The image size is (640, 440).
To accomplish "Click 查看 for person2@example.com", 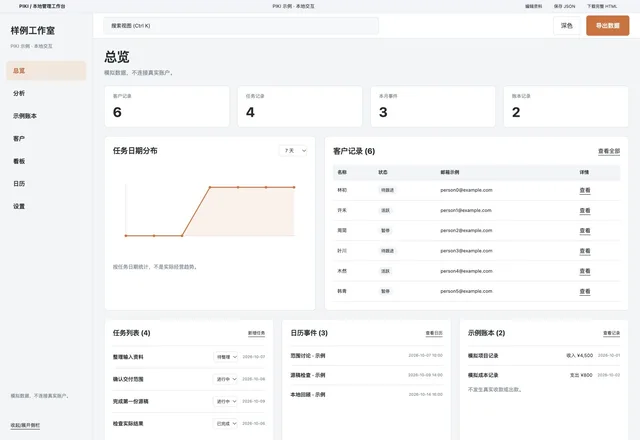I will coord(585,231).
